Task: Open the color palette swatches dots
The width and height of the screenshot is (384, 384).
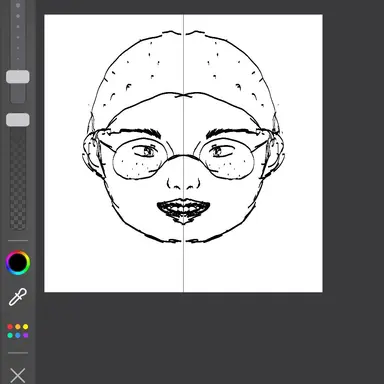Action: coord(18,331)
